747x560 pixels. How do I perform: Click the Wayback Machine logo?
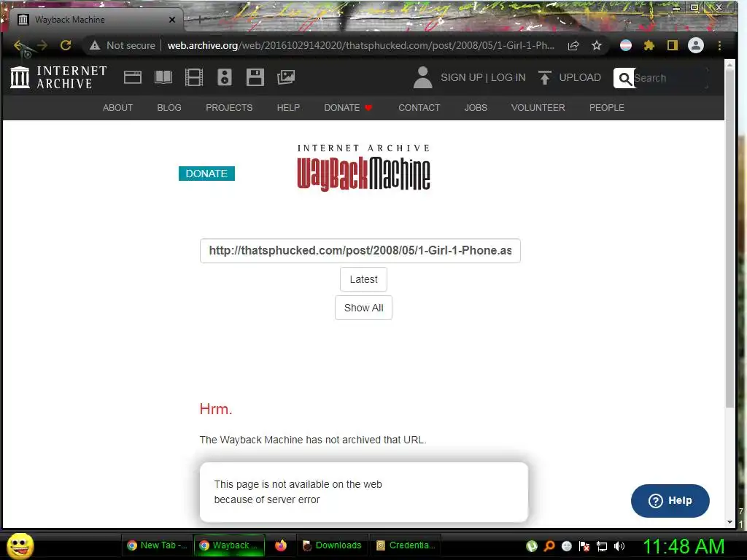tap(363, 168)
